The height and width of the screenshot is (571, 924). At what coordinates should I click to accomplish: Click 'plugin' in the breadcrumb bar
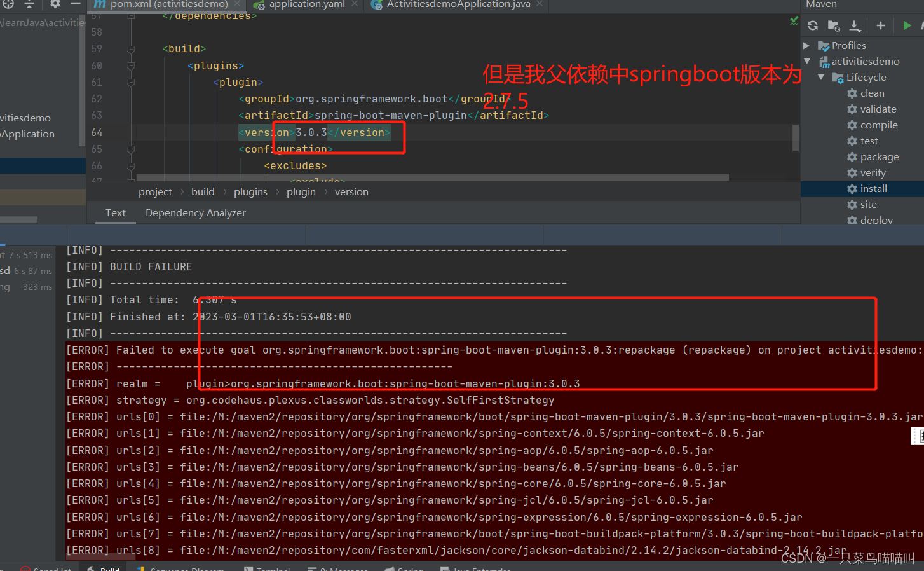[301, 192]
